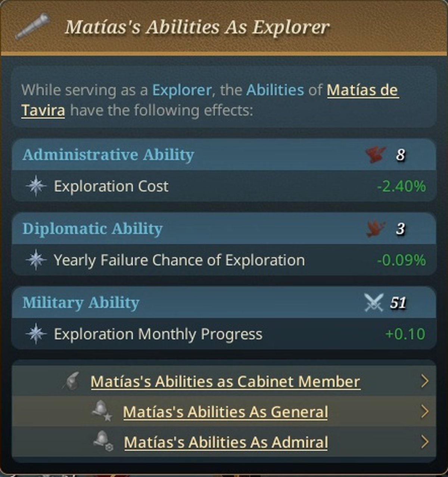Click the Matías de Tavira character link
The height and width of the screenshot is (477, 448).
[362, 90]
